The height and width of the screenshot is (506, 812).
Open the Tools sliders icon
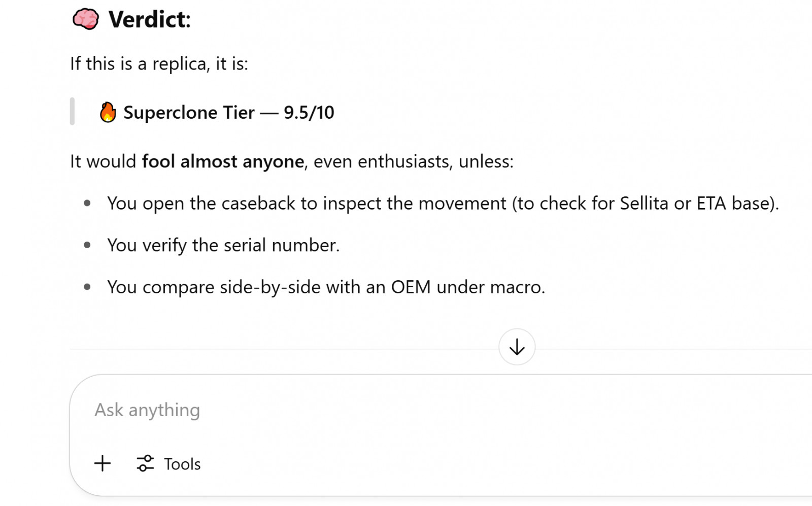(x=145, y=463)
